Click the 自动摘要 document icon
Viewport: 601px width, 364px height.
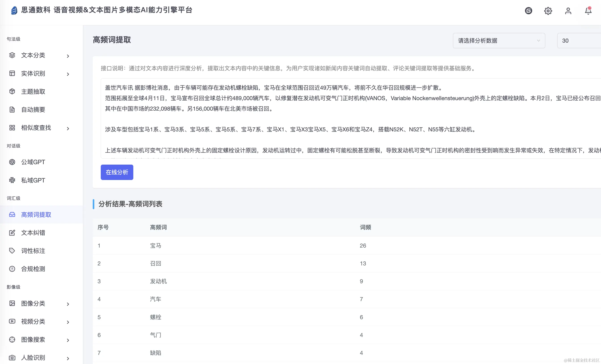tap(12, 110)
